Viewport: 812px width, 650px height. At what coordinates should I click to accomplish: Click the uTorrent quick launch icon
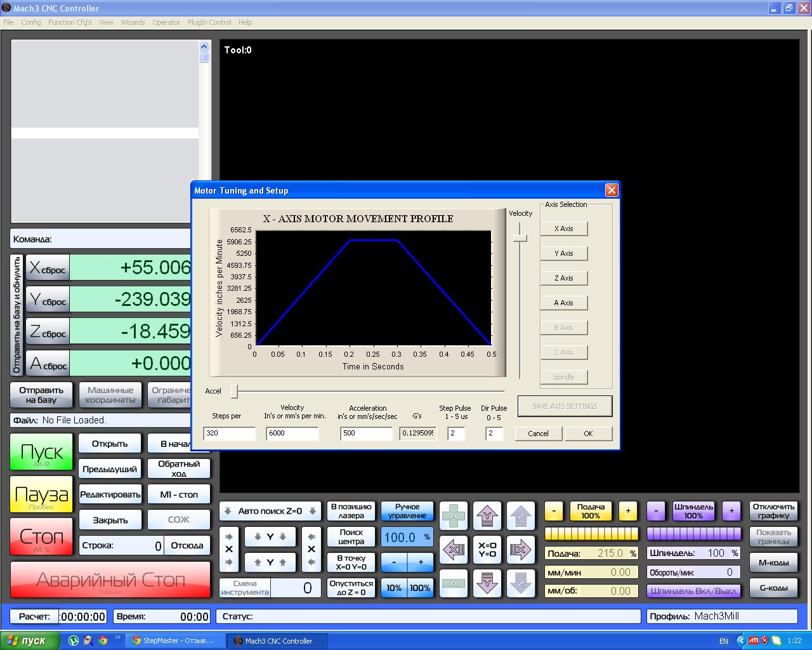pos(74,641)
